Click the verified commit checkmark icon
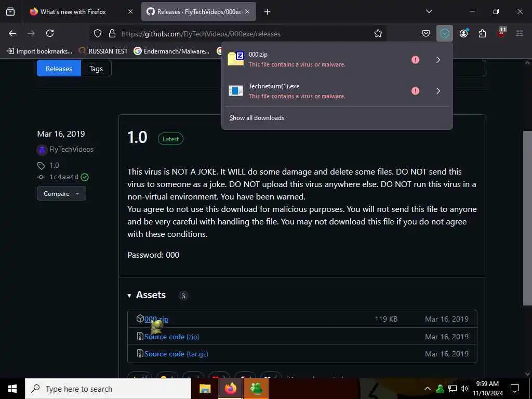The image size is (532, 399). coord(85,177)
